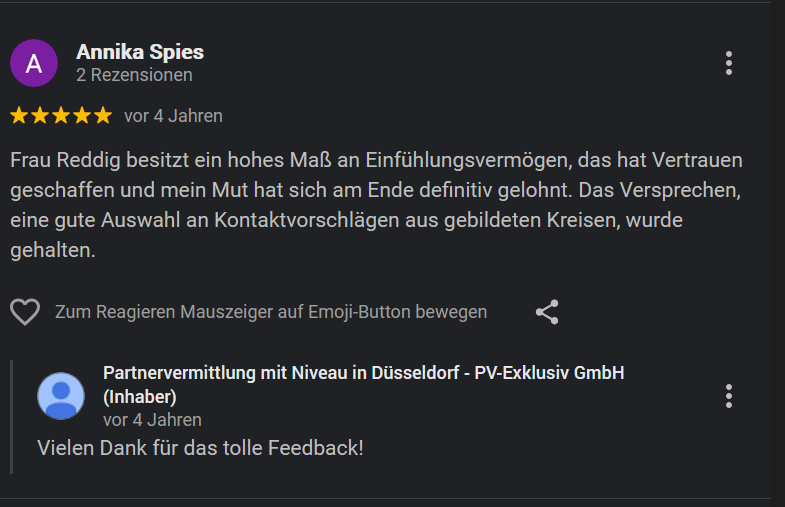
Task: Click the third yellow rating star
Action: click(61, 116)
